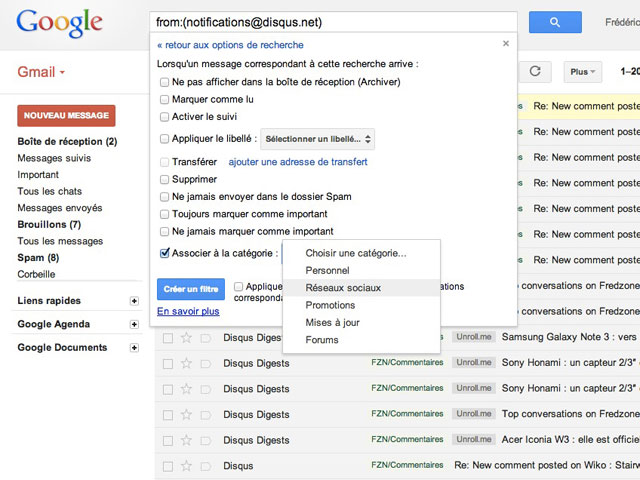Image resolution: width=640 pixels, height=480 pixels.
Task: Click NOUVEAU MESSAGE button
Action: click(x=66, y=116)
